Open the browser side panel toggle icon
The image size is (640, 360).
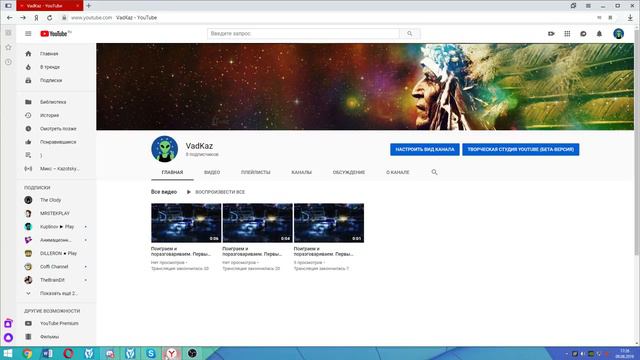(x=8, y=6)
